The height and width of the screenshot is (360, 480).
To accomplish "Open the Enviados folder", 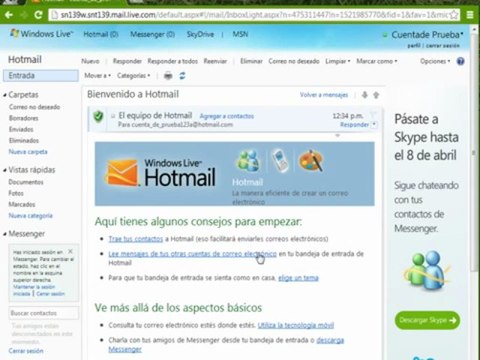I will click(21, 129).
